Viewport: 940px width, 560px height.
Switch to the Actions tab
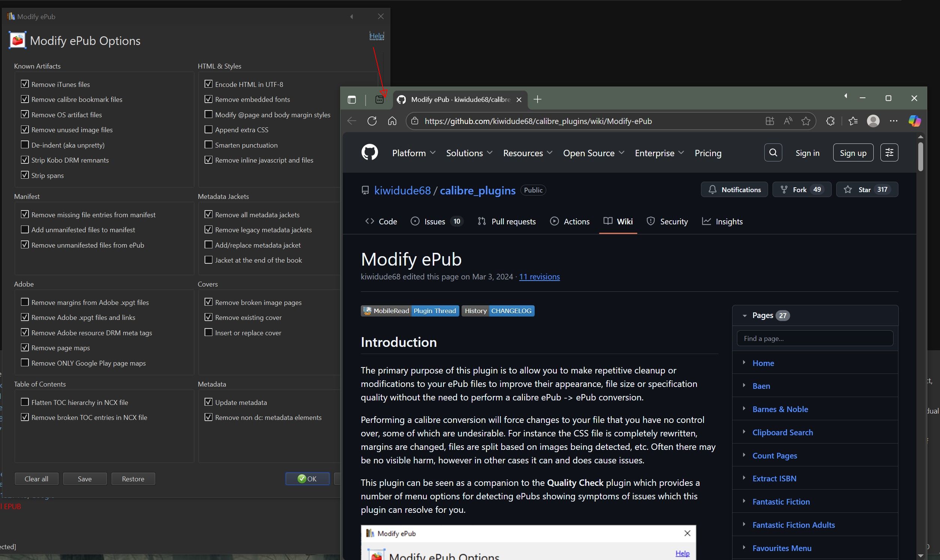pyautogui.click(x=570, y=221)
